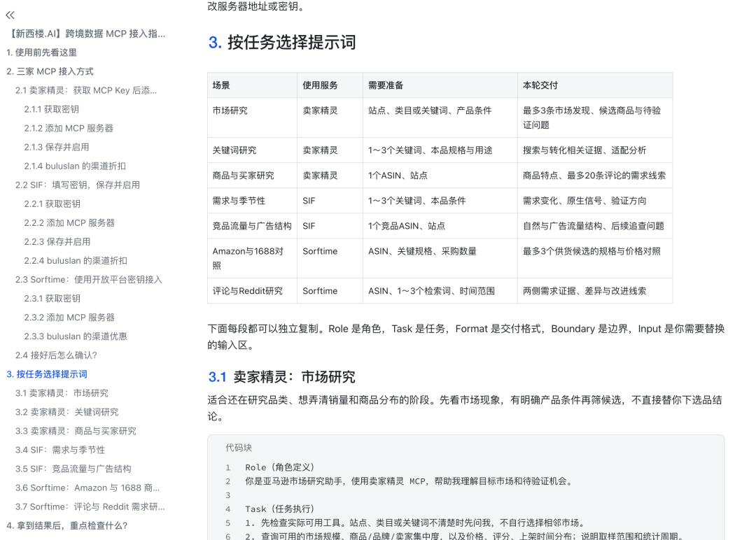Image resolution: width=756 pixels, height=540 pixels.
Task: Click subheading 3.1 卖家精灵：市场研究 in document
Action: [x=281, y=377]
